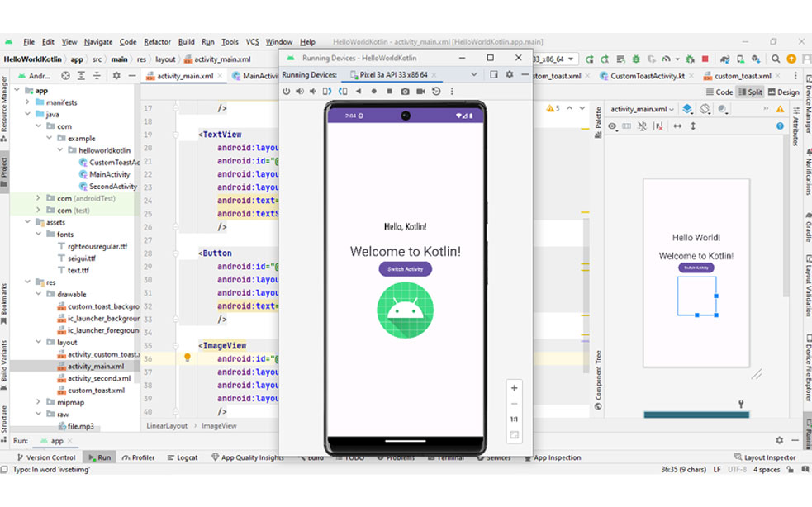
Task: Open Run panel settings gear at bottom
Action: [x=780, y=440]
